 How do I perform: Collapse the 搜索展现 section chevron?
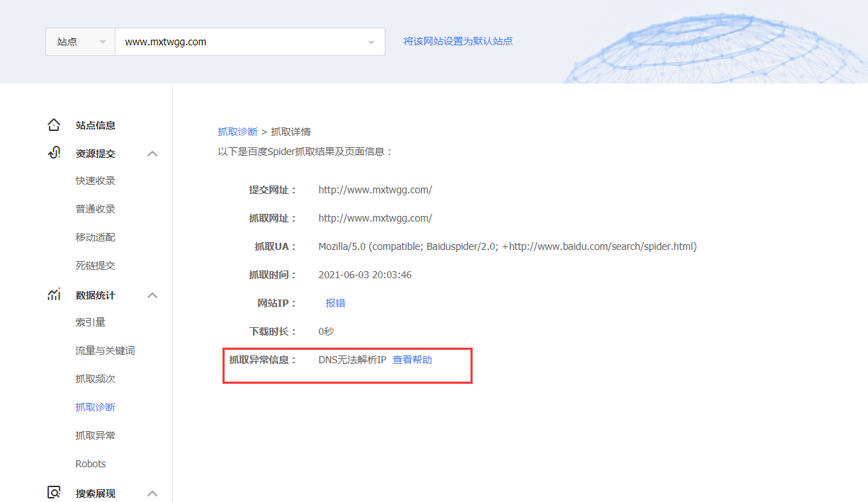click(x=152, y=494)
